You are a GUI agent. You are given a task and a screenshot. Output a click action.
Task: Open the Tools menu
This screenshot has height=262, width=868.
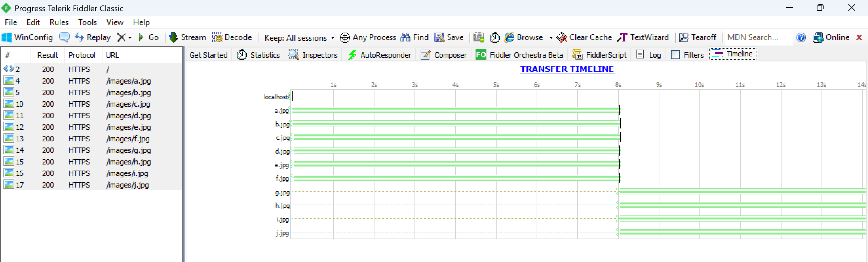pyautogui.click(x=88, y=22)
